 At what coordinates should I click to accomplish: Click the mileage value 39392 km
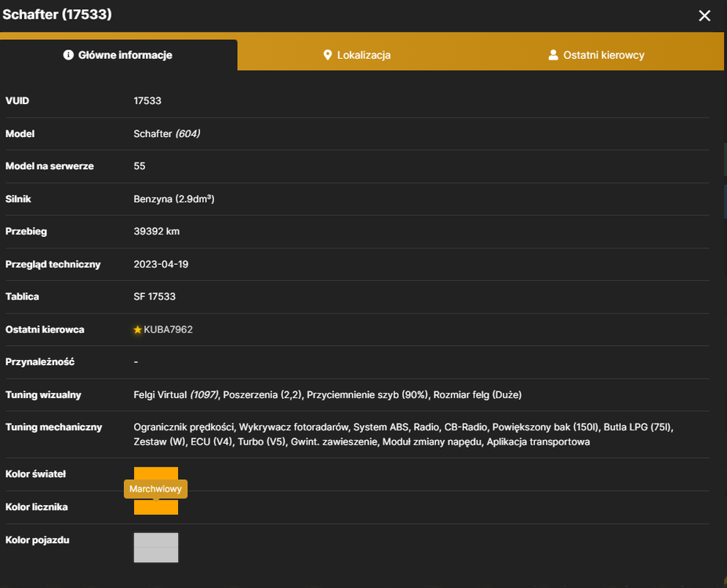pos(157,231)
